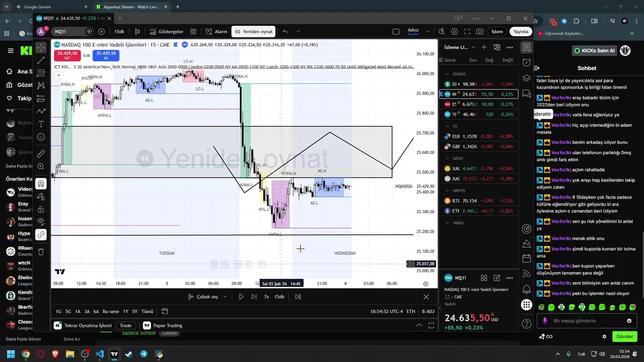Viewport: 644px width, 362px height.
Task: Collapse the bottom trading panel
Action: click(x=419, y=325)
